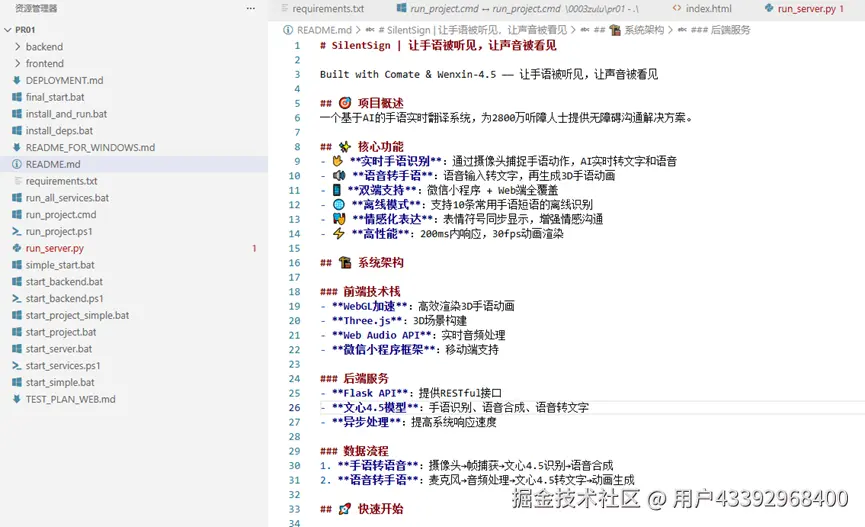Screen dimensions: 865x527
Task: Open the explorer more actions ellipsis
Action: (x=250, y=8)
